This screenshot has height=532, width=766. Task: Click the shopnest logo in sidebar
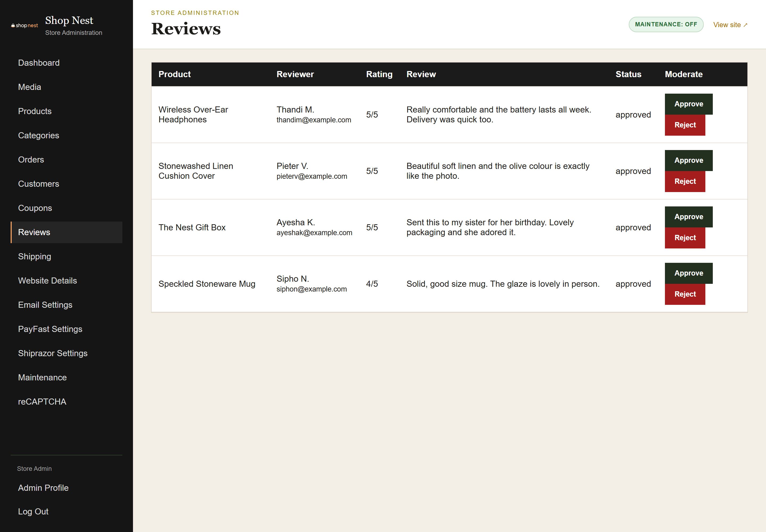pyautogui.click(x=25, y=26)
